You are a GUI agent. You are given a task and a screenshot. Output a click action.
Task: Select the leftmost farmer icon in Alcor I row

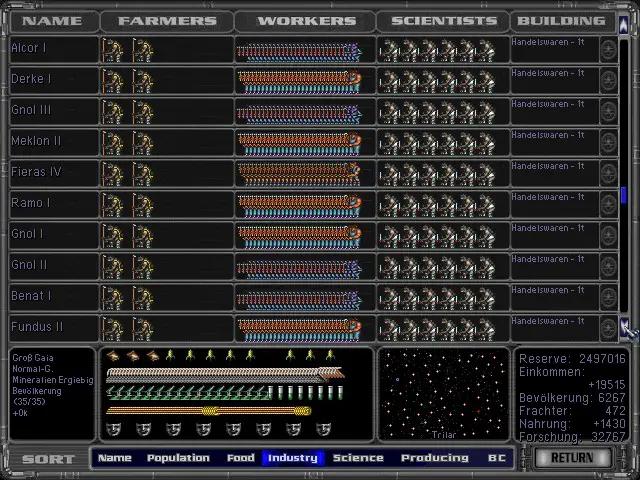pyautogui.click(x=112, y=50)
